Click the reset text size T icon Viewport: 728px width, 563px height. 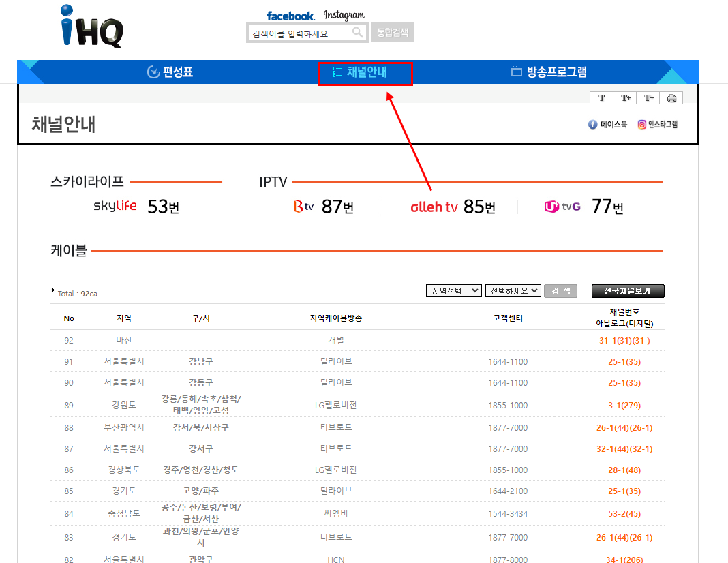click(x=602, y=98)
